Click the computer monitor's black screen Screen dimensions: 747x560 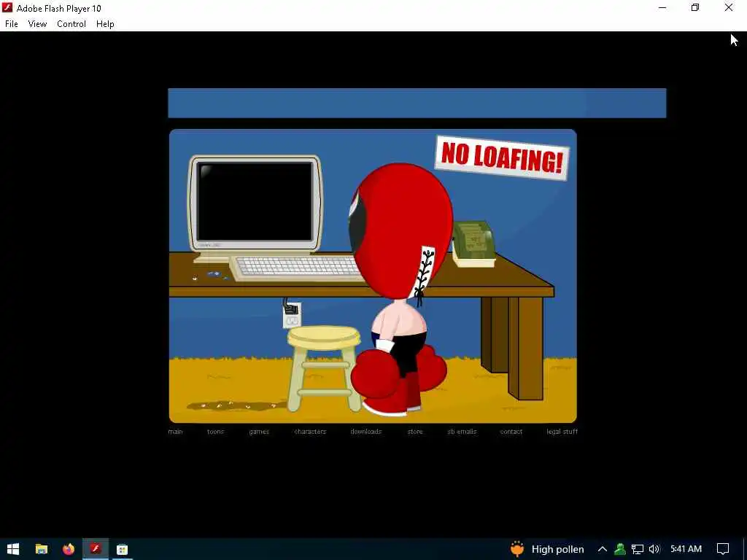[x=255, y=201]
